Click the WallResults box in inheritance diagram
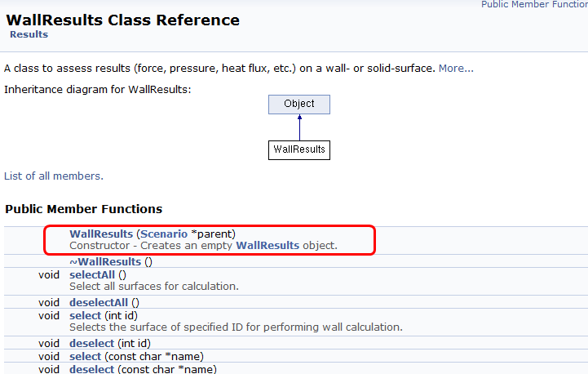The height and width of the screenshot is (374, 588). [299, 149]
